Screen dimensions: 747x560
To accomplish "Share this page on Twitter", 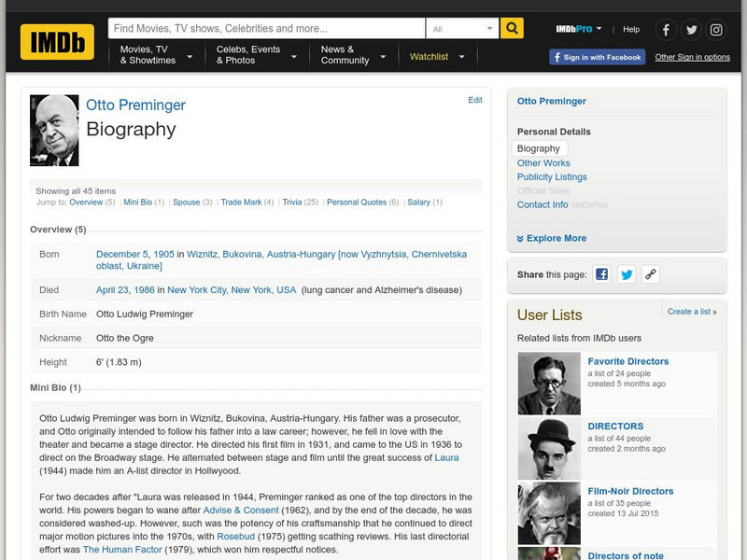I will (x=627, y=273).
